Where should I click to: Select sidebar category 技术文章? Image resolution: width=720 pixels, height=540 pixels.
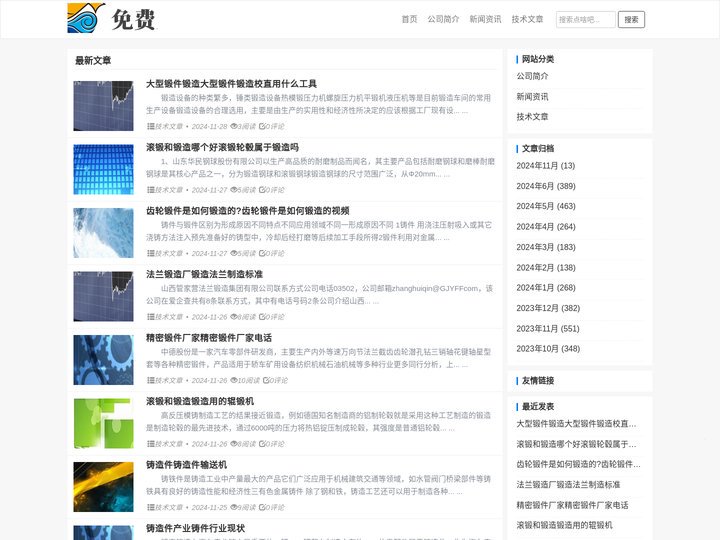(x=532, y=117)
